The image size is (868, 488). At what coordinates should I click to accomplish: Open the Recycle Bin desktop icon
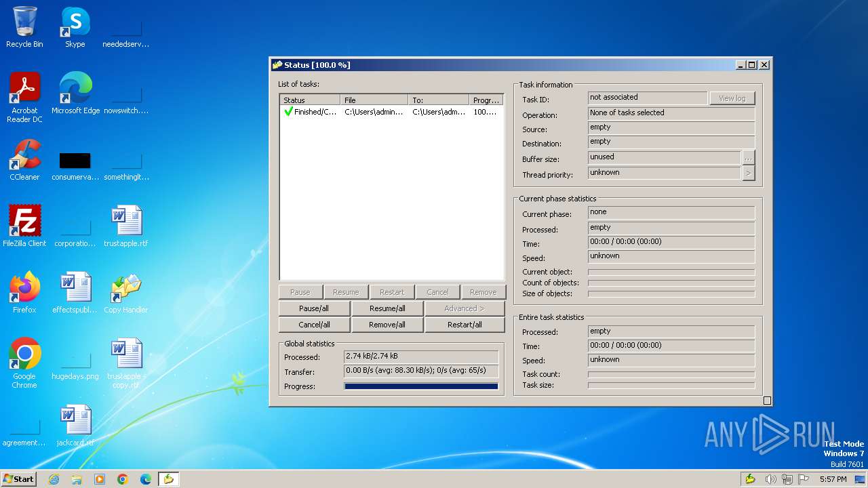pos(24,27)
